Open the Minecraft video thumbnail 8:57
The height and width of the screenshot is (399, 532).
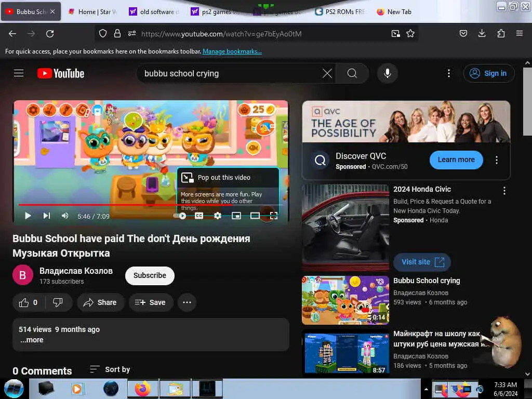(345, 353)
